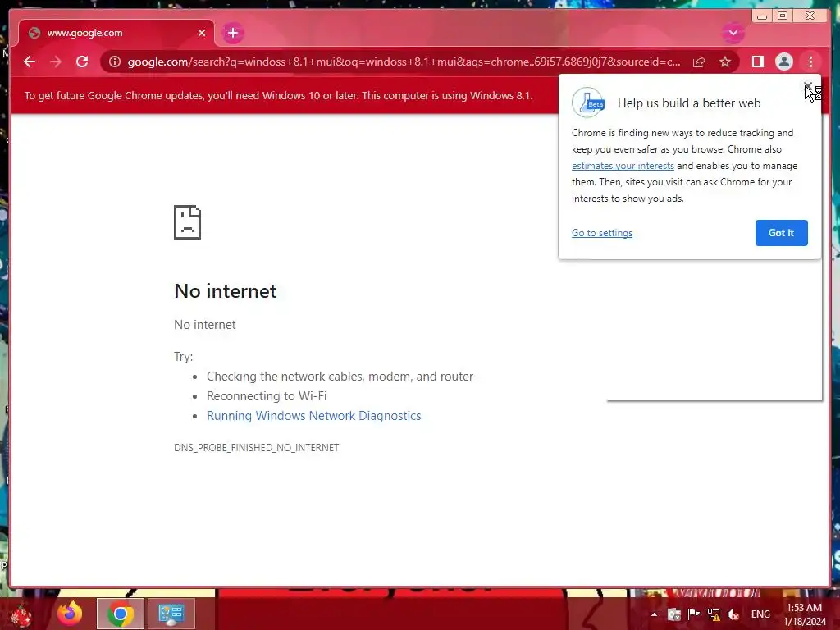The image size is (840, 630).
Task: Open the side panel icon
Action: coord(757,62)
